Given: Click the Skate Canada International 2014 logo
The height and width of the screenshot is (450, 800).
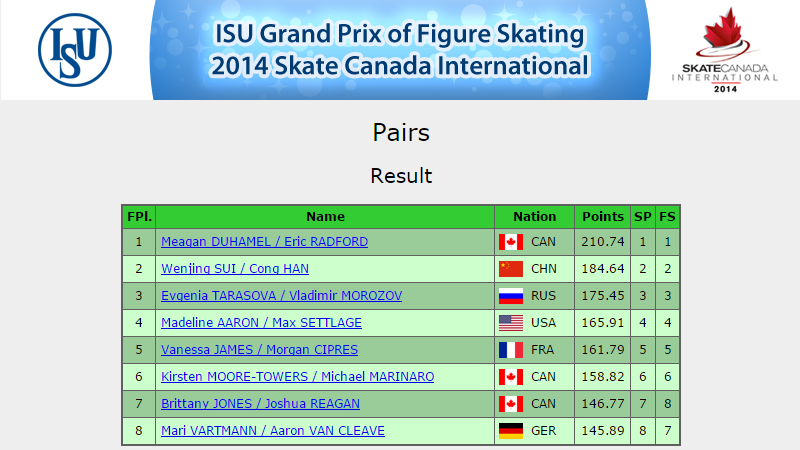Looking at the screenshot, I should point(724,50).
